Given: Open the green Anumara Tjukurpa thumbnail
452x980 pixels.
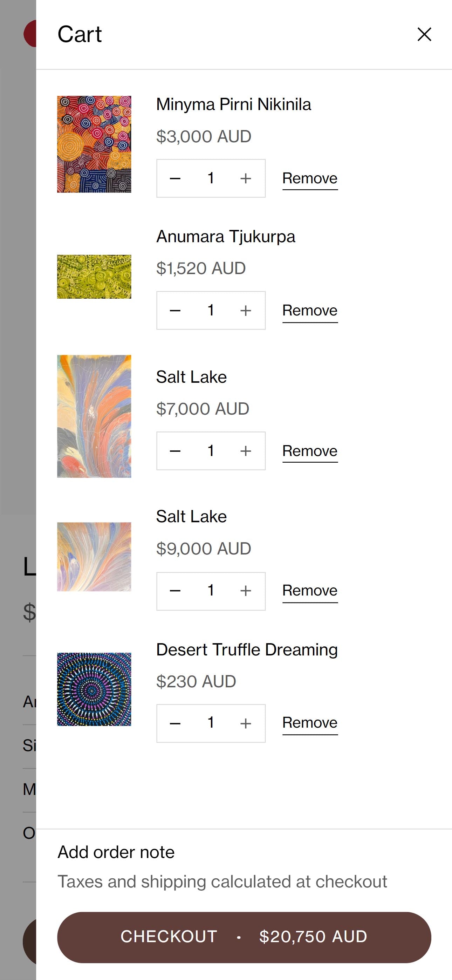Looking at the screenshot, I should (x=94, y=277).
